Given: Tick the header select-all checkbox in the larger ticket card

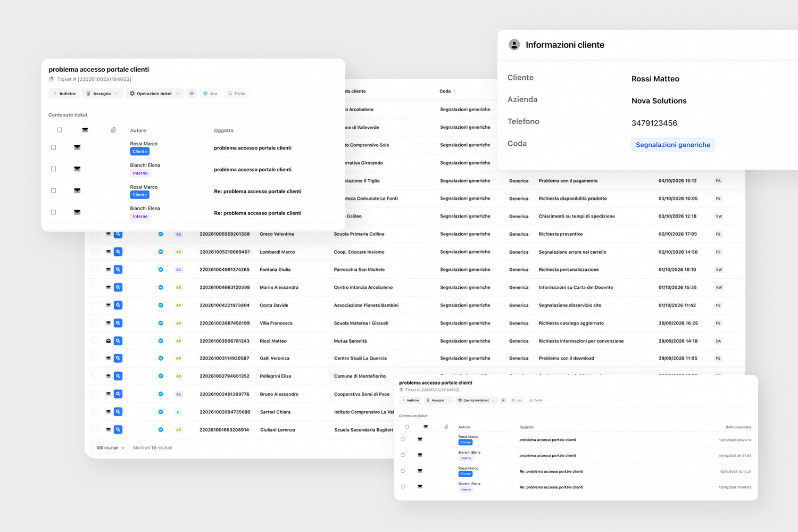Looking at the screenshot, I should pyautogui.click(x=60, y=130).
